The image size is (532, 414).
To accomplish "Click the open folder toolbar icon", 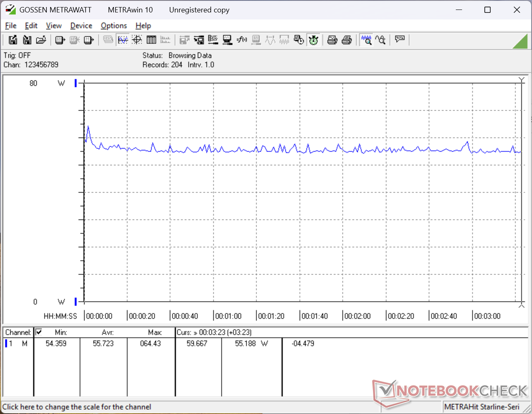I will coord(41,40).
